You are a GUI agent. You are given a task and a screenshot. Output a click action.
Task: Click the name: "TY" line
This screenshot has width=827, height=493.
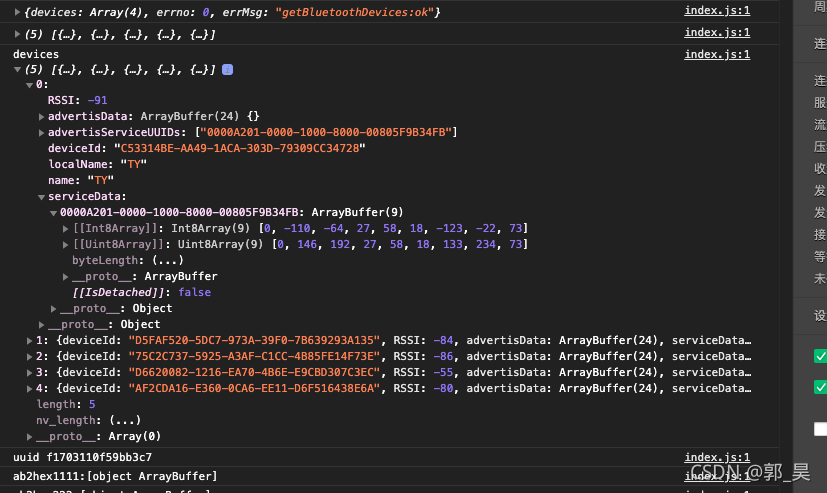click(81, 180)
